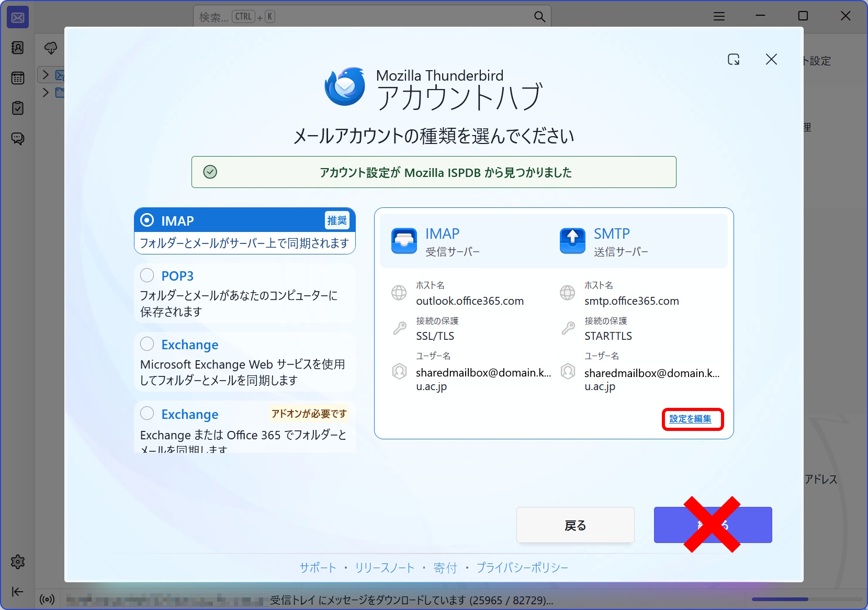Click the STARTTLS connection value
Viewport: 868px width, 610px height.
coord(608,336)
